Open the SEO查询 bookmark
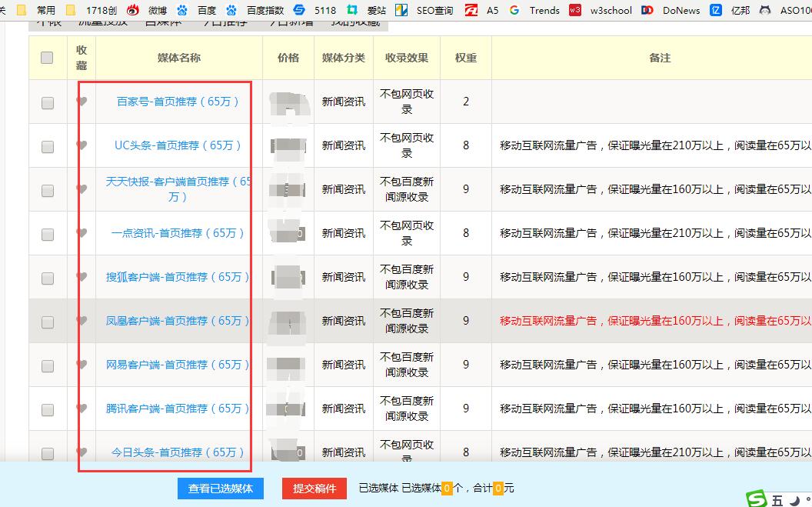 tap(424, 10)
